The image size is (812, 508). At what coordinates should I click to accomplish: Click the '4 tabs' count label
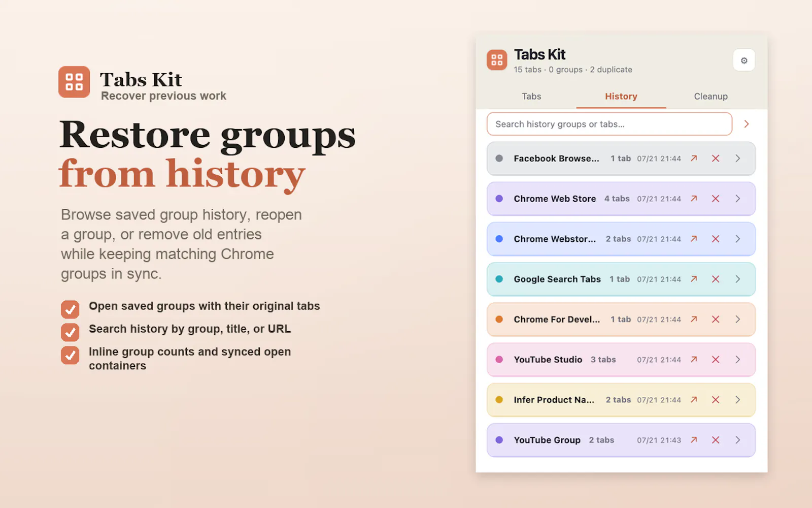coord(617,199)
